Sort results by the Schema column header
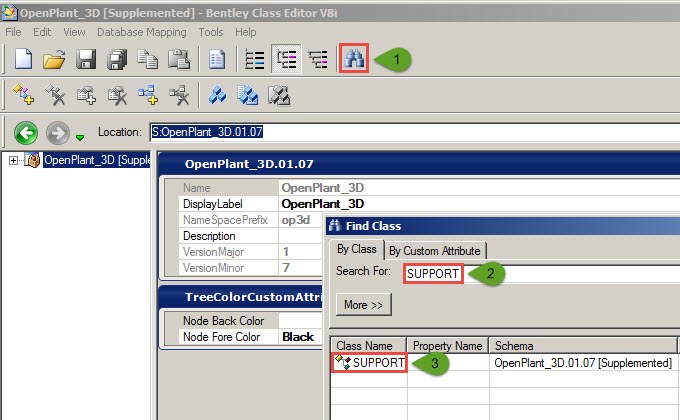The width and height of the screenshot is (680, 420). 583,345
